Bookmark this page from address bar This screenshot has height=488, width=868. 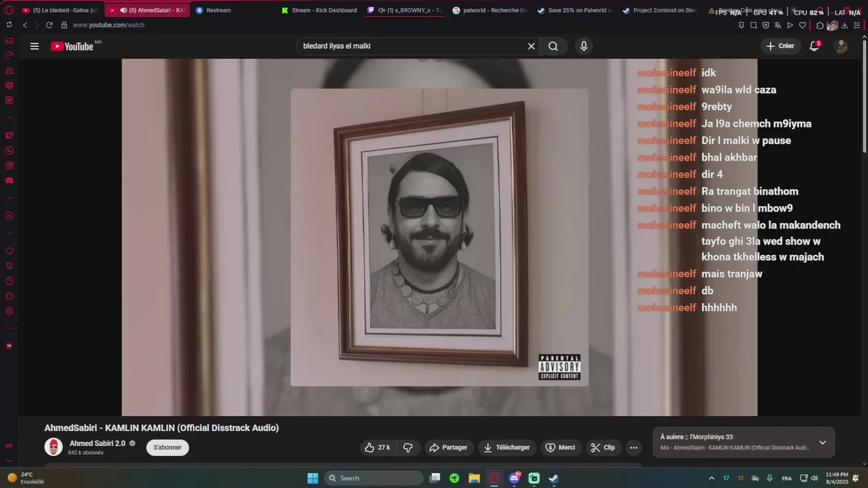click(x=741, y=25)
